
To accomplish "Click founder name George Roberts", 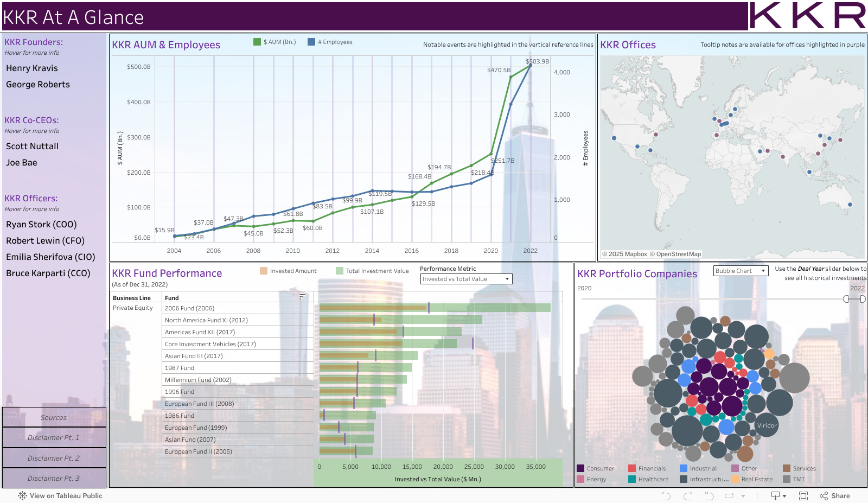I will coord(38,85).
